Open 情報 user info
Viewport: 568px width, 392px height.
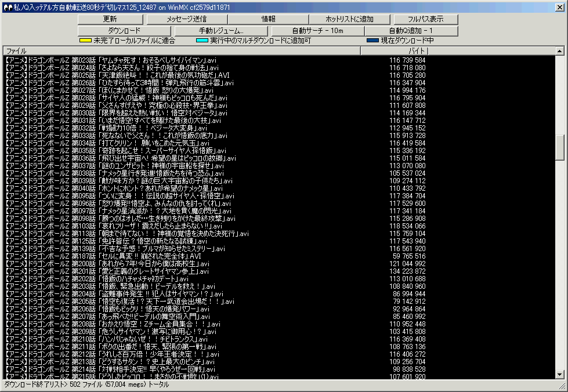click(x=269, y=19)
